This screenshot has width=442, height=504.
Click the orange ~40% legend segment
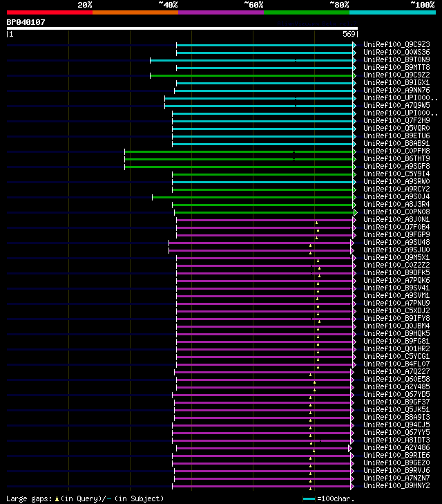[135, 12]
